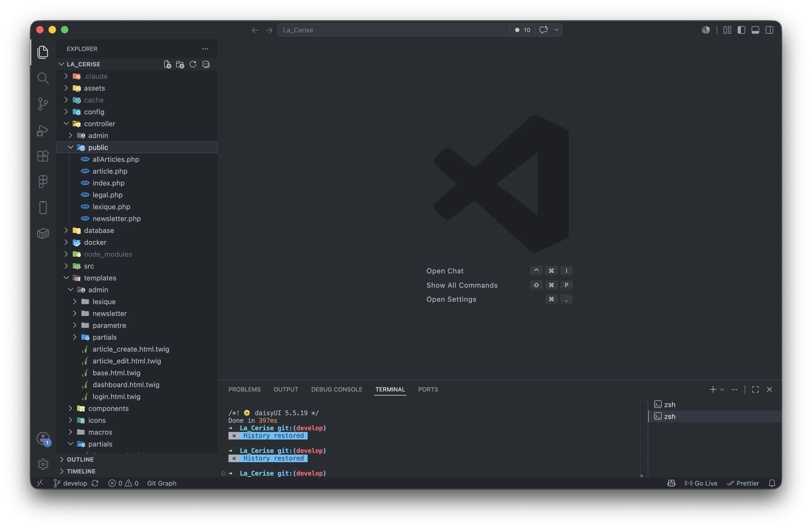Toggle the bottom panel visibility
Image resolution: width=812 pixels, height=529 pixels.
[755, 30]
